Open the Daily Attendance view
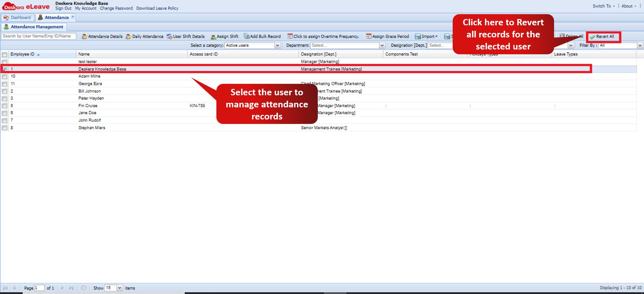644x294 pixels. pyautogui.click(x=145, y=36)
